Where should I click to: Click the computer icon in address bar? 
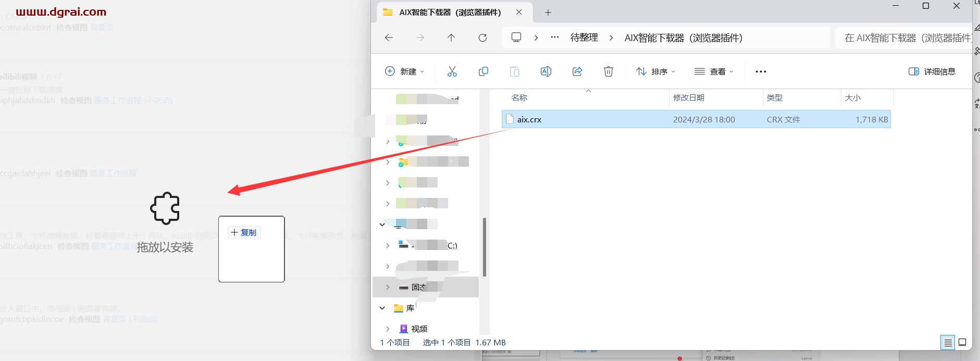click(516, 38)
